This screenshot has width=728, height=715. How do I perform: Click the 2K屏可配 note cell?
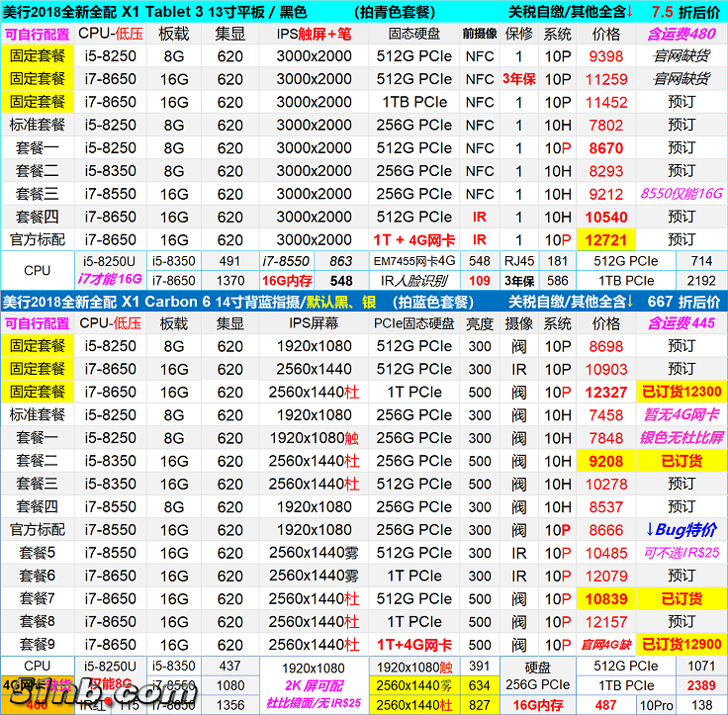pyautogui.click(x=314, y=685)
